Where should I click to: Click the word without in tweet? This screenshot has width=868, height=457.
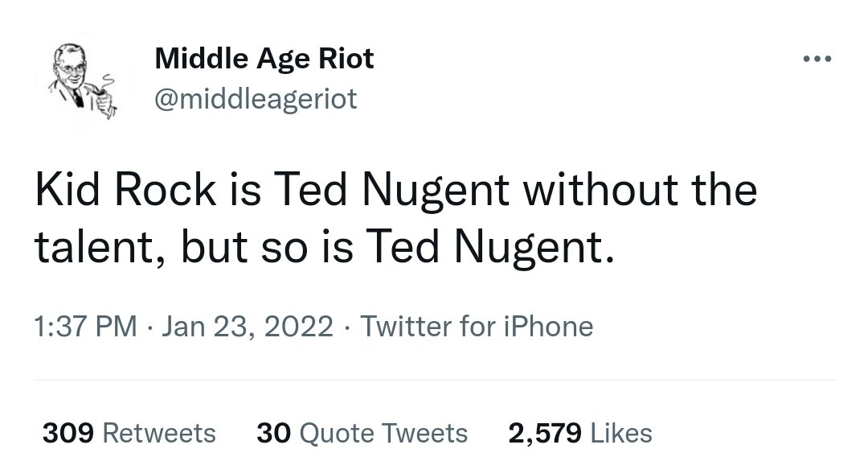(601, 189)
